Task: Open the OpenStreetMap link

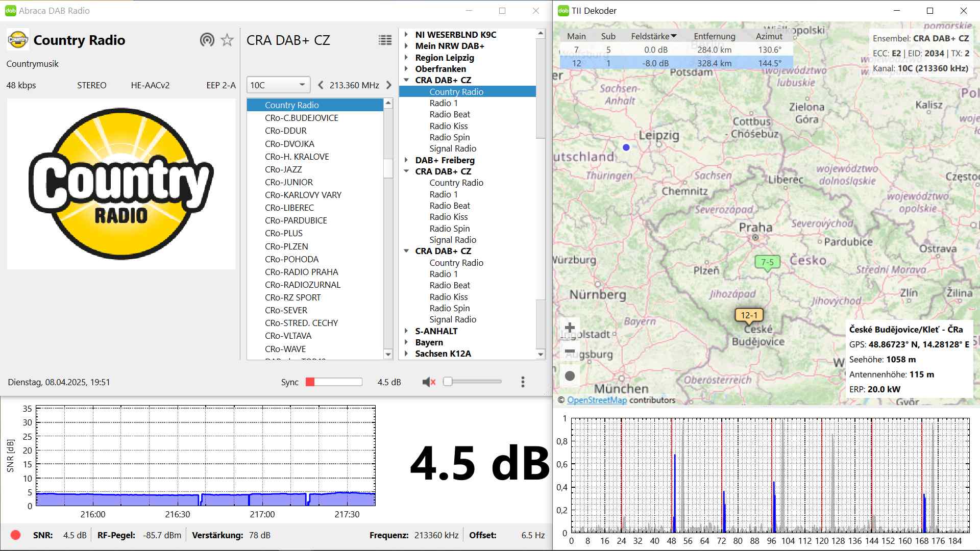Action: pyautogui.click(x=597, y=400)
